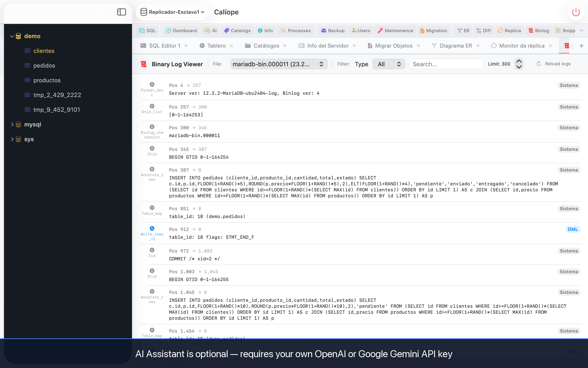Increase the Limit with up arrow
The width and height of the screenshot is (588, 368).
coord(519,61)
